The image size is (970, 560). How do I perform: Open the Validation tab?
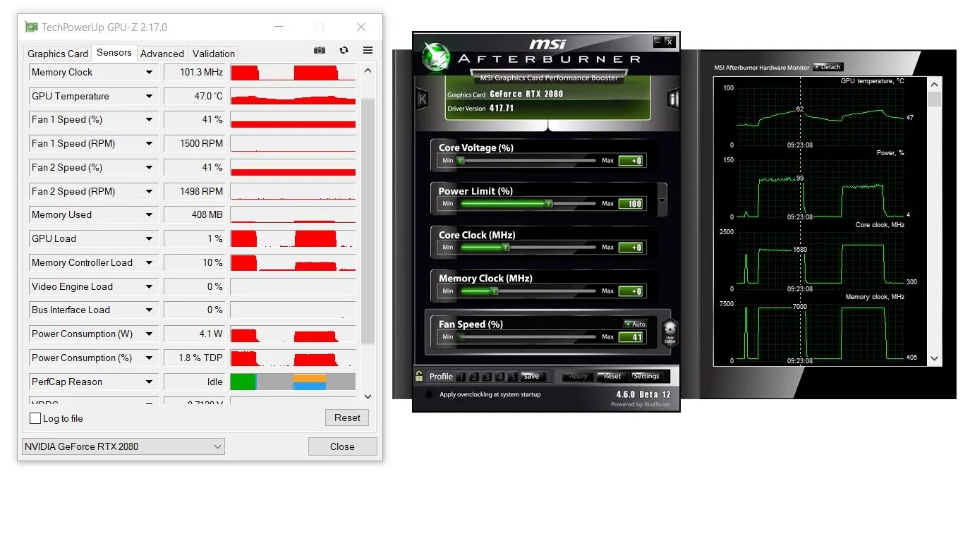pos(214,54)
